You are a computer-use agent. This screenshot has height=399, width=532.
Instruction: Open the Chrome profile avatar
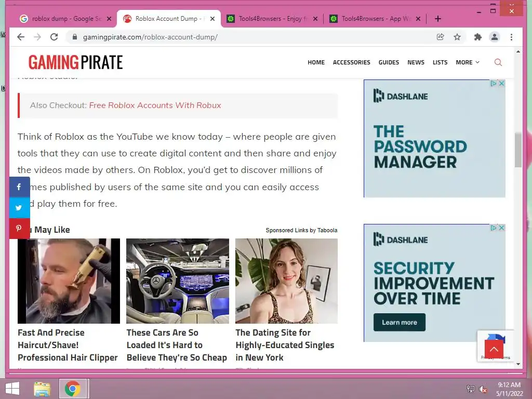point(495,37)
